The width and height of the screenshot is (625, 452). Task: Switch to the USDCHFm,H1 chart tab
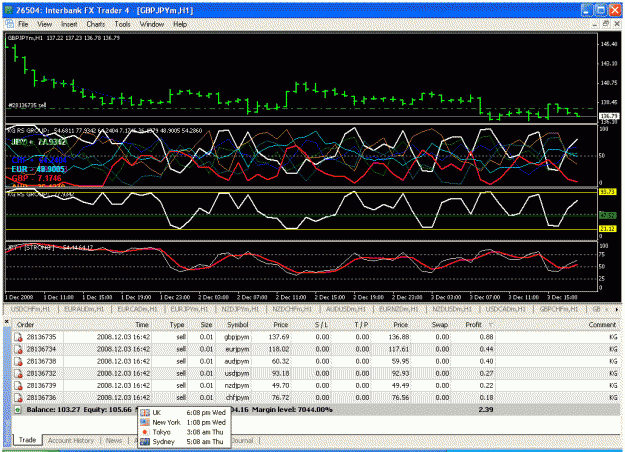click(x=30, y=309)
